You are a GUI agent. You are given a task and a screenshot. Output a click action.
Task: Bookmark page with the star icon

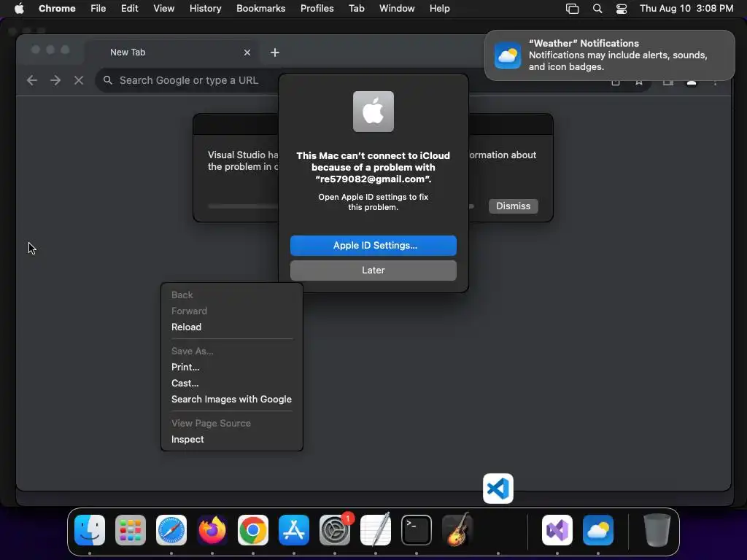639,82
